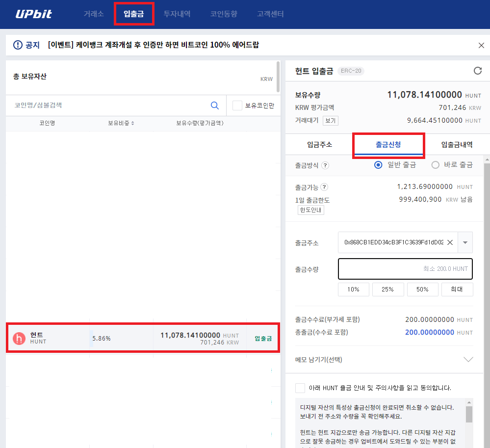Image resolution: width=490 pixels, height=448 pixels.
Task: Focus the 출금수량 amount field
Action: pyautogui.click(x=405, y=269)
